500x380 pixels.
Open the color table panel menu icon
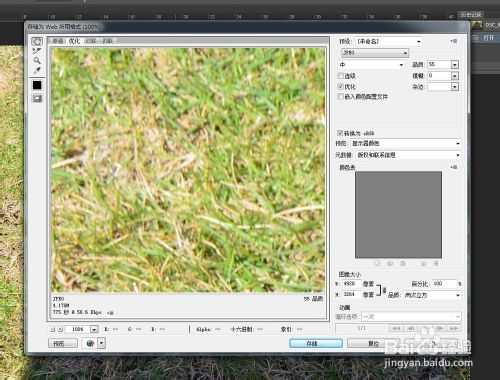click(x=454, y=167)
